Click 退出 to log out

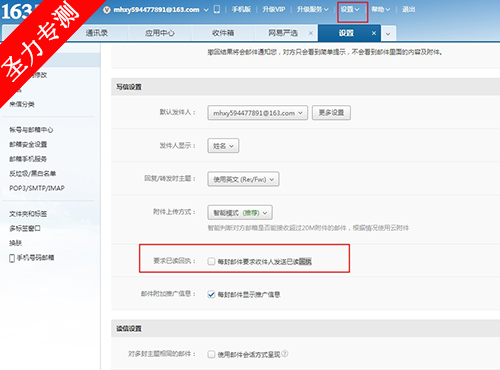pos(408,9)
